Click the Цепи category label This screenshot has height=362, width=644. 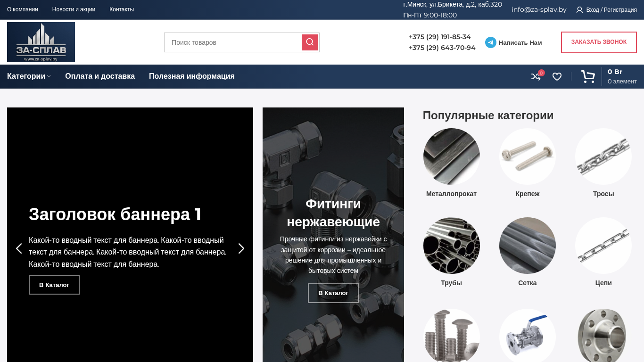603,283
